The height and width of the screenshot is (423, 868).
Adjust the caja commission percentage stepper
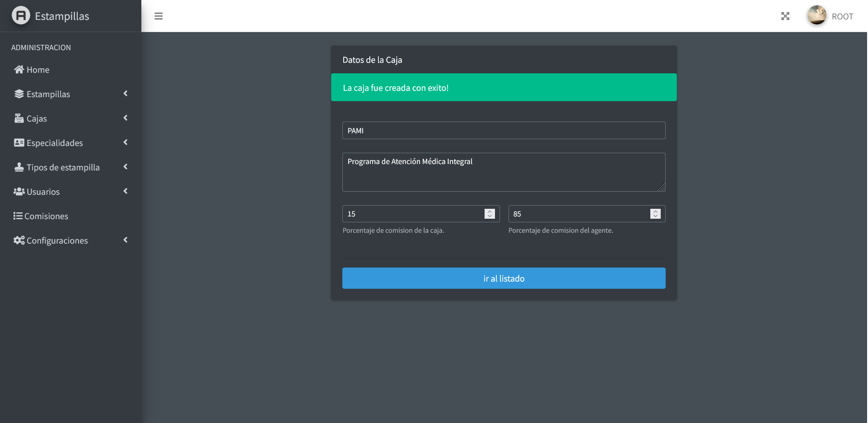490,214
